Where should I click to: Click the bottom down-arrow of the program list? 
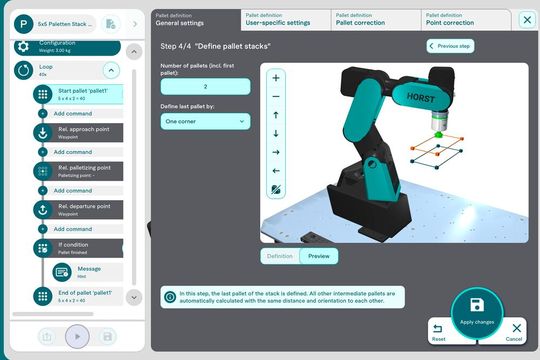(x=134, y=297)
